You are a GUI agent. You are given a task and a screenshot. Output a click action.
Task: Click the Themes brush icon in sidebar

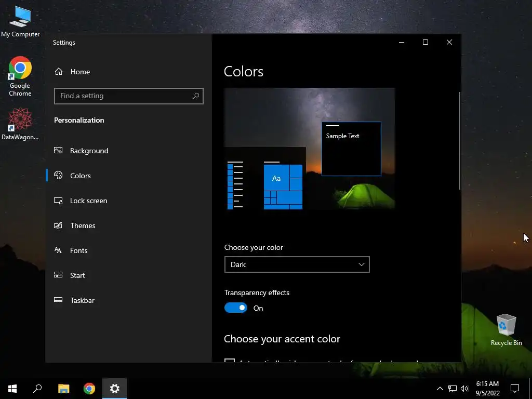point(58,225)
